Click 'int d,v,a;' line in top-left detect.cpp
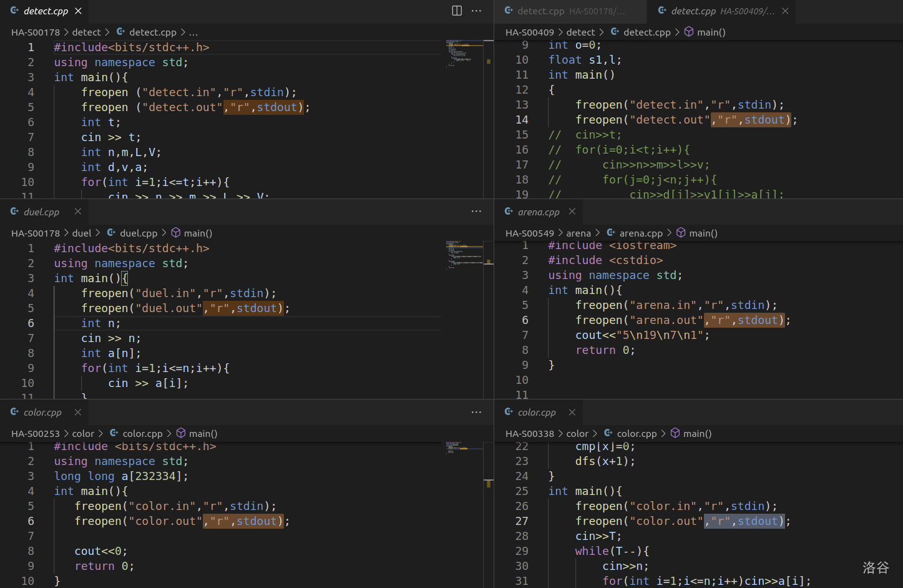Screen dimensions: 903x588 coord(114,167)
